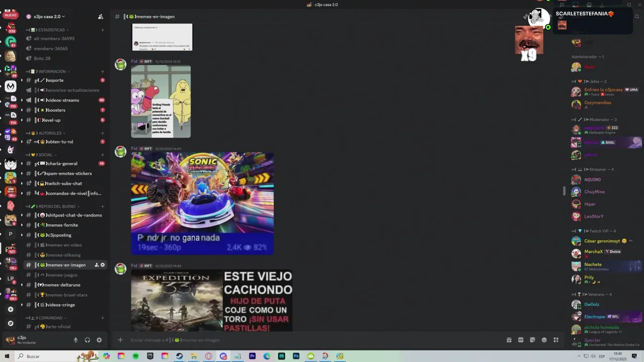Create channel in INFORMACIÓN with plus button
Screen dimensions: 644x362
click(103, 71)
